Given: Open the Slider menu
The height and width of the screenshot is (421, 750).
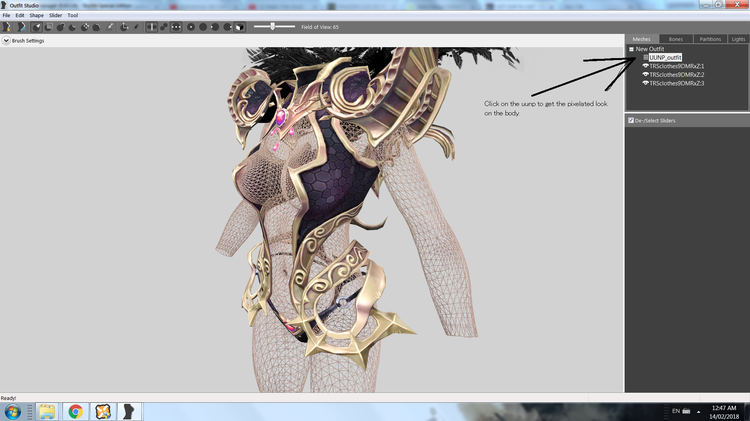Looking at the screenshot, I should tap(55, 15).
